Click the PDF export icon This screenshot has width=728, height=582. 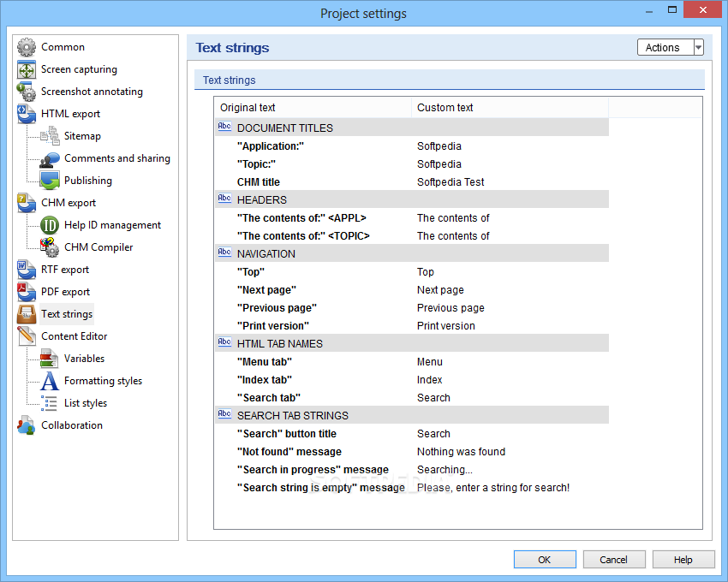[x=27, y=292]
